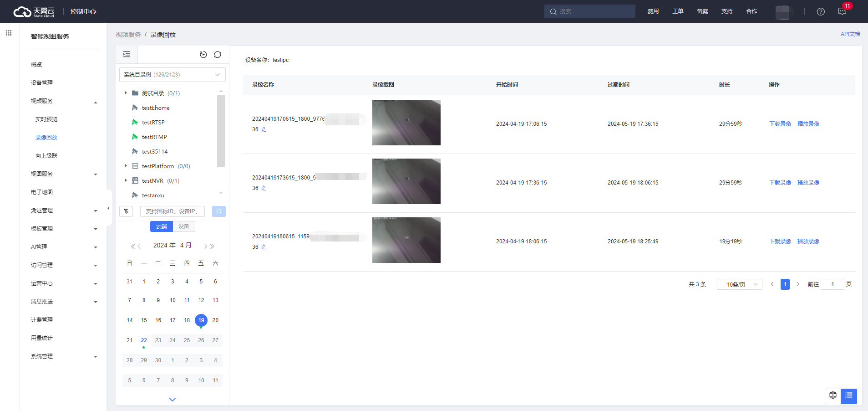
Task: Select testRTMP device
Action: 154,137
